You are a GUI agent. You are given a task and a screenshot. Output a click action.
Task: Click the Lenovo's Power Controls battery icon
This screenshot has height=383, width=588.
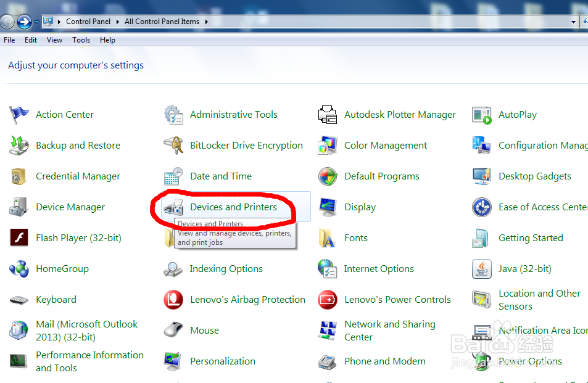click(x=328, y=300)
